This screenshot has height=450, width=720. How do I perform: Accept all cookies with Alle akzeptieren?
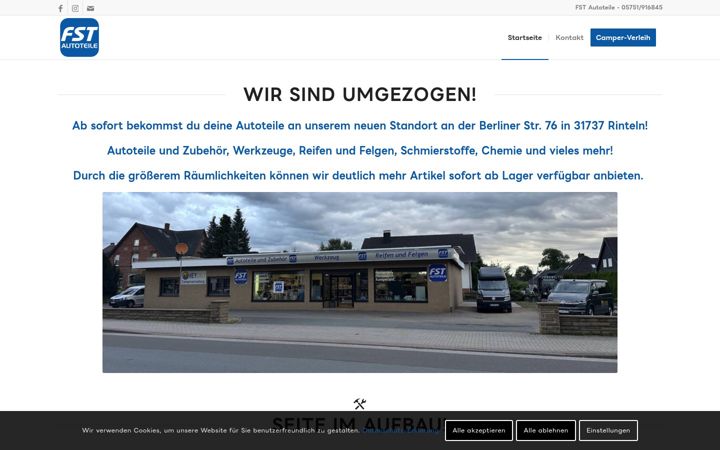click(x=478, y=431)
